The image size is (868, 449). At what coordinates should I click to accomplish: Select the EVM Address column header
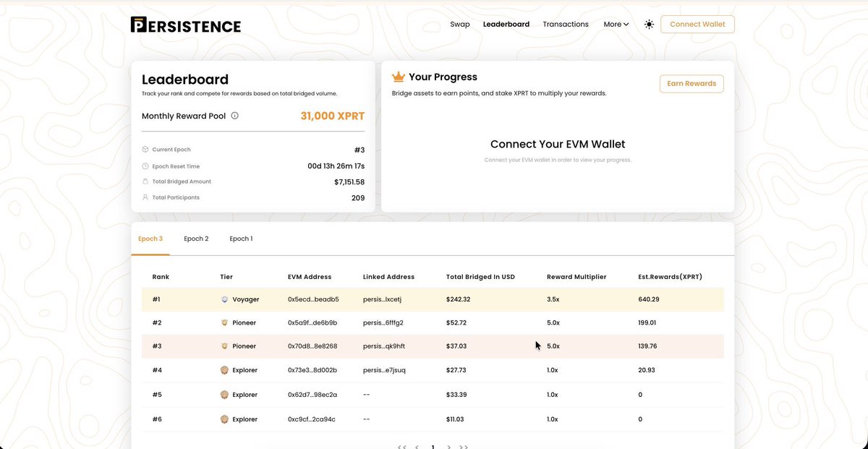tap(310, 277)
